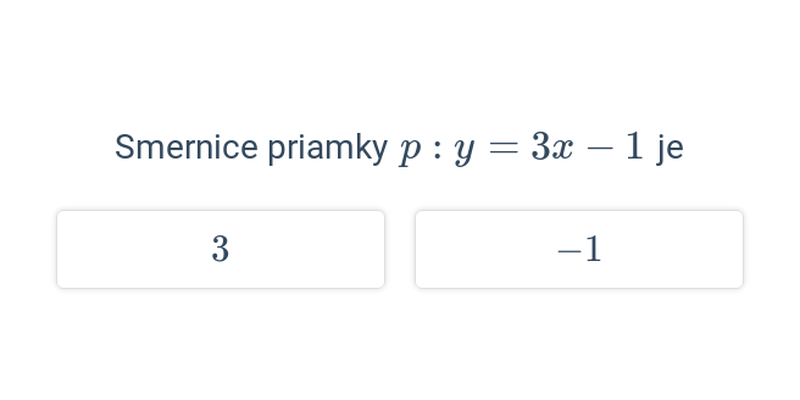The height and width of the screenshot is (400, 800).
Task: Click the term 3x in the equation
Action: point(552,148)
